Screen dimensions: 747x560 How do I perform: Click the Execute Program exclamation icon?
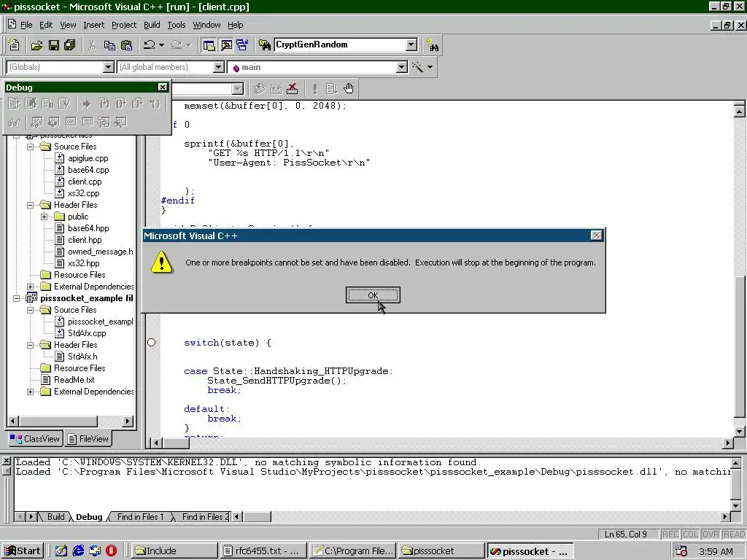[315, 88]
